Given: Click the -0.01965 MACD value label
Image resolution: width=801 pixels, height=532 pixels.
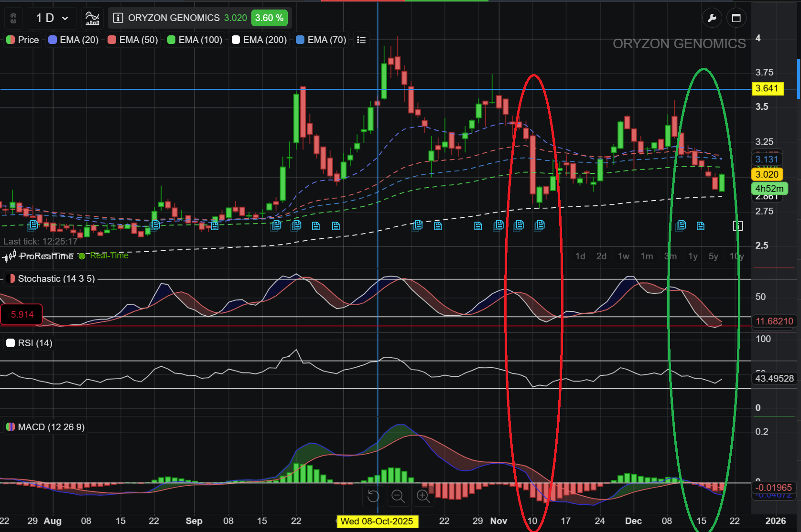Looking at the screenshot, I should point(774,488).
